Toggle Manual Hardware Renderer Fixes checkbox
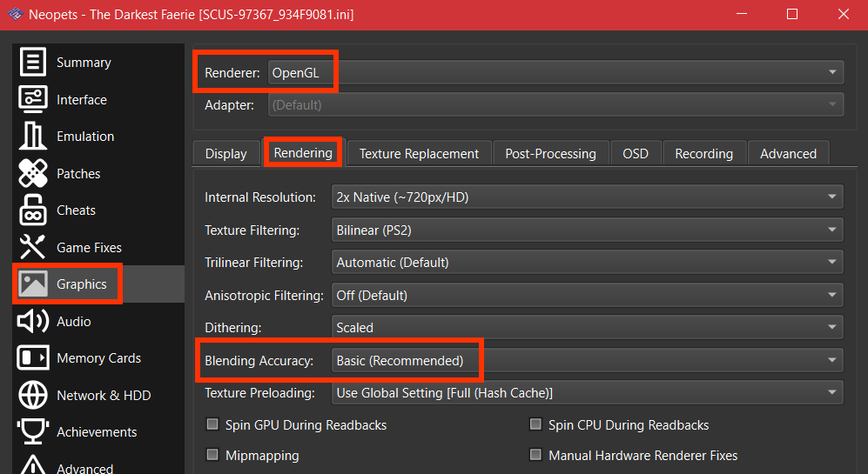This screenshot has height=474, width=868. [x=535, y=455]
